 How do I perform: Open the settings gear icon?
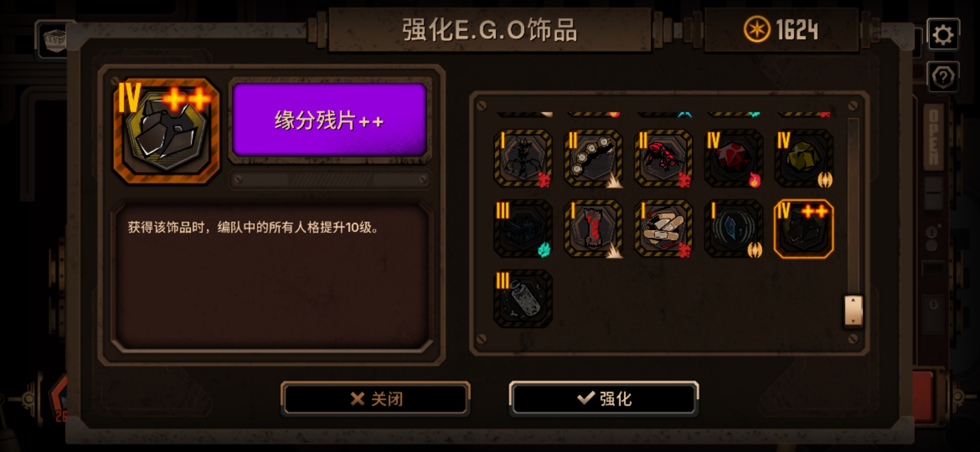tap(943, 34)
